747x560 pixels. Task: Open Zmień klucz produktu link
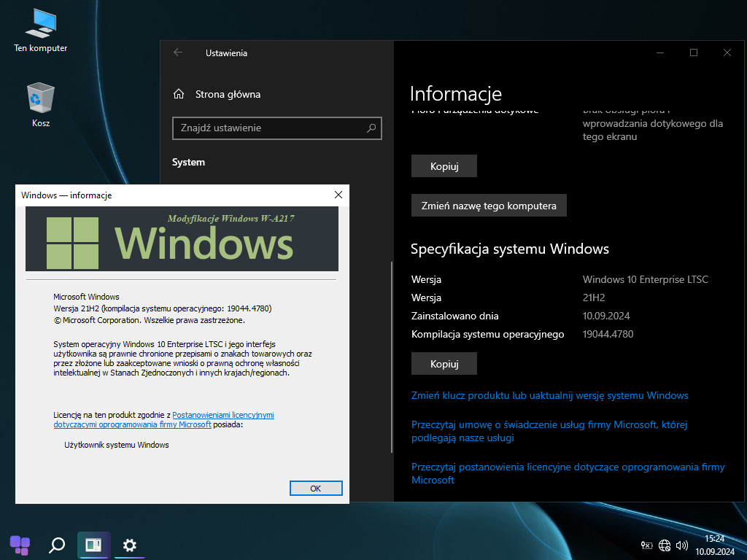549,395
